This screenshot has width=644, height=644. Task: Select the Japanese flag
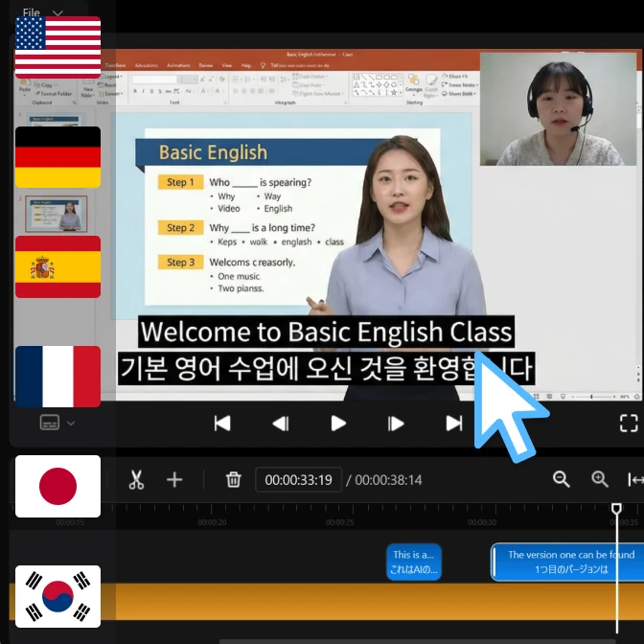pos(57,486)
